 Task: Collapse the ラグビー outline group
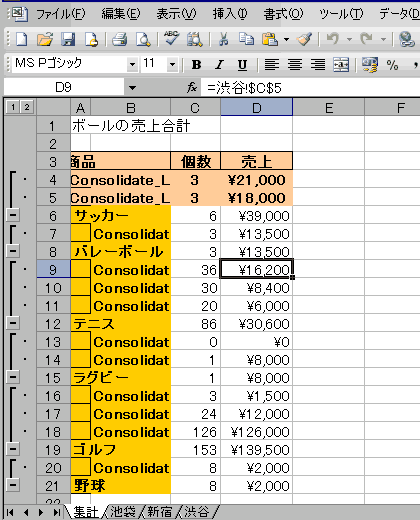coord(13,377)
